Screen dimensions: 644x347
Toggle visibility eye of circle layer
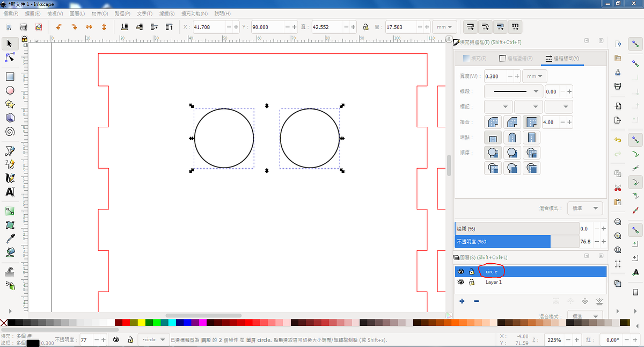460,271
